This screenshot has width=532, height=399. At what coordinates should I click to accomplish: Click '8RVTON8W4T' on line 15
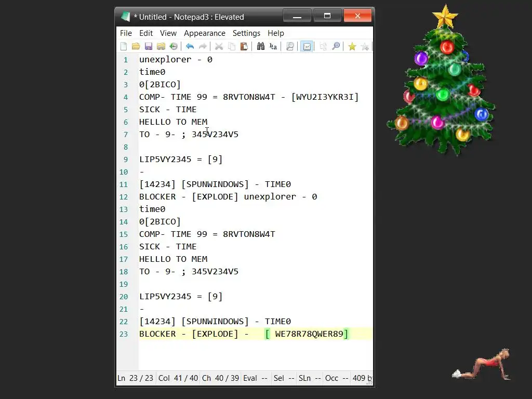pyautogui.click(x=249, y=234)
